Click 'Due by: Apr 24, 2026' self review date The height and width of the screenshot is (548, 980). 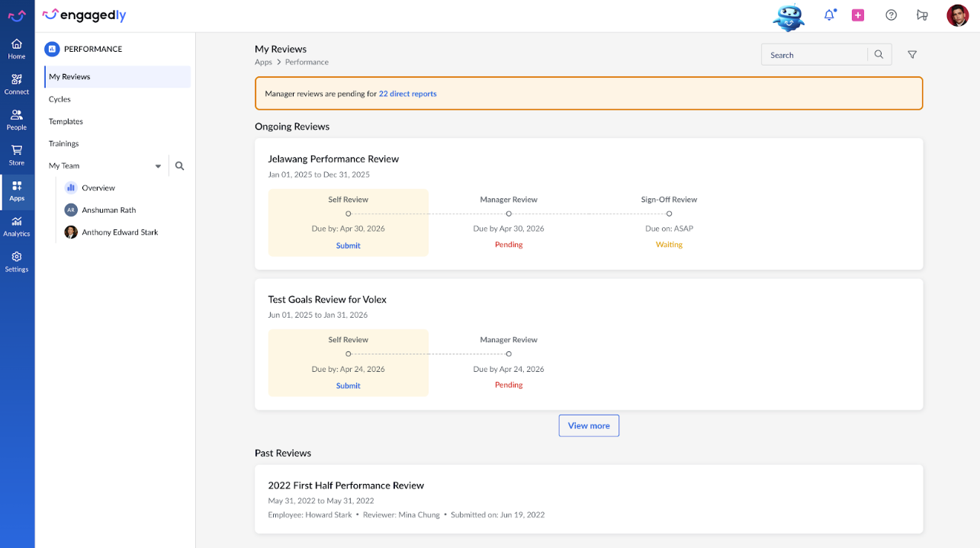pos(348,369)
